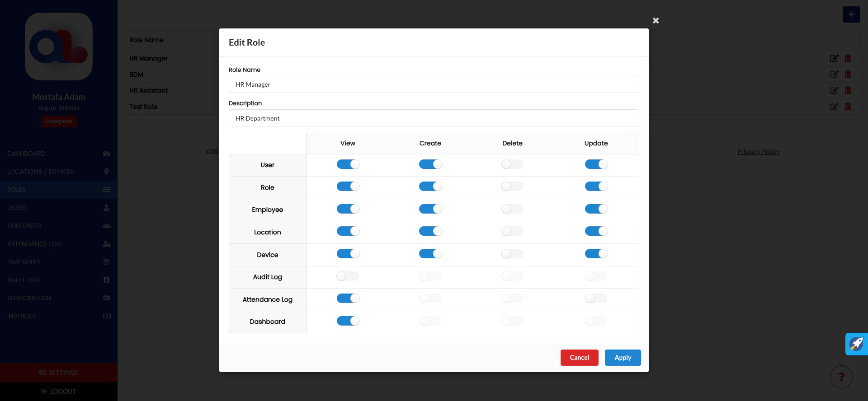This screenshot has width=868, height=401.
Task: Click the HR Assistant role name
Action: 149,90
